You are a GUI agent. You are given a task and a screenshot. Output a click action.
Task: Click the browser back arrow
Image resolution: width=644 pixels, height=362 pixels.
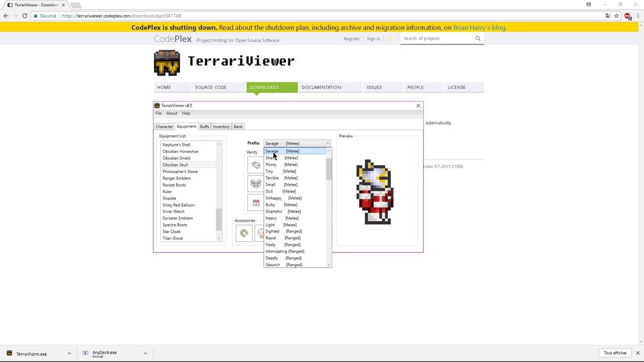(x=6, y=16)
